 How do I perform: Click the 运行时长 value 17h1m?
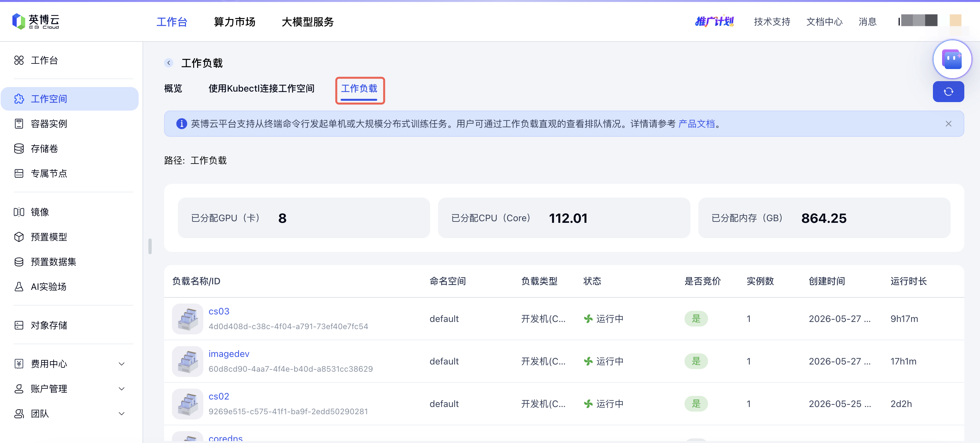point(903,362)
